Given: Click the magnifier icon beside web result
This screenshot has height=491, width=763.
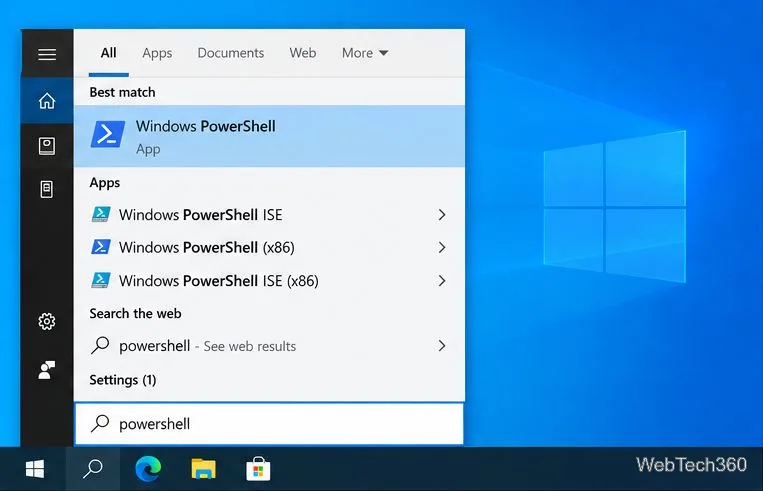Looking at the screenshot, I should coord(100,346).
